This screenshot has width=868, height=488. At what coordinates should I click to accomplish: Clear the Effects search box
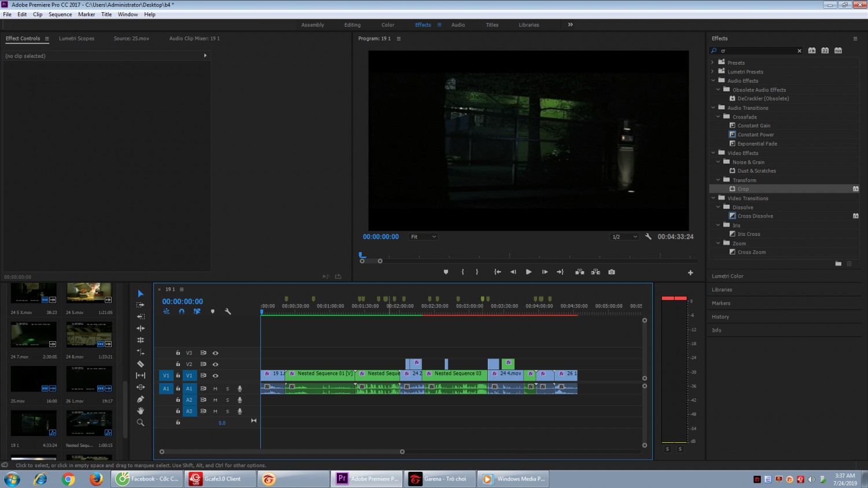pyautogui.click(x=800, y=51)
